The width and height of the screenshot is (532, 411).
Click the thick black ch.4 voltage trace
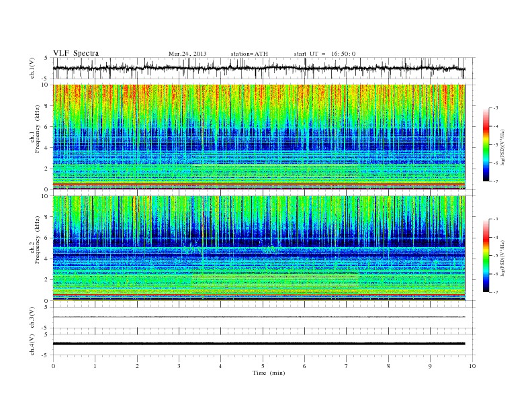point(259,344)
